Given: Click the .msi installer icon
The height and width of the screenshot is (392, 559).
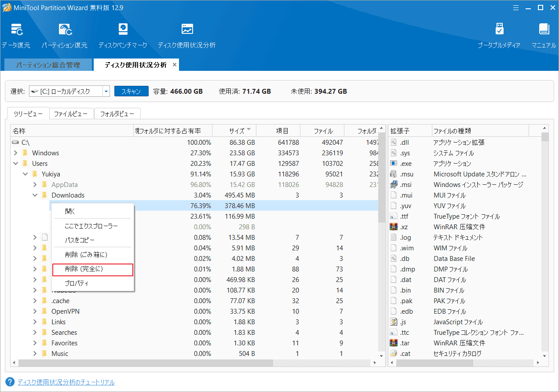Looking at the screenshot, I should tap(394, 185).
